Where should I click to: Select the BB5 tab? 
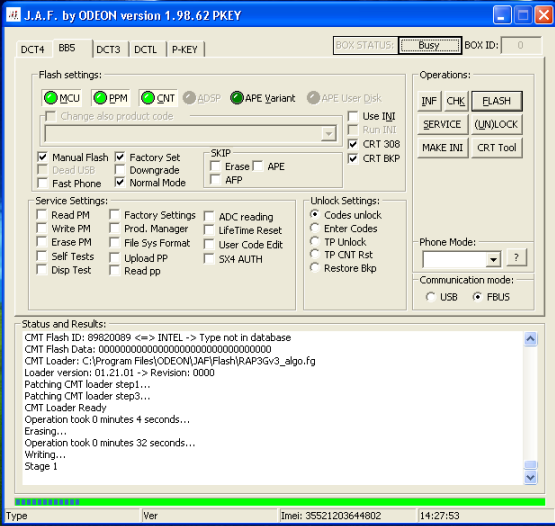click(72, 48)
